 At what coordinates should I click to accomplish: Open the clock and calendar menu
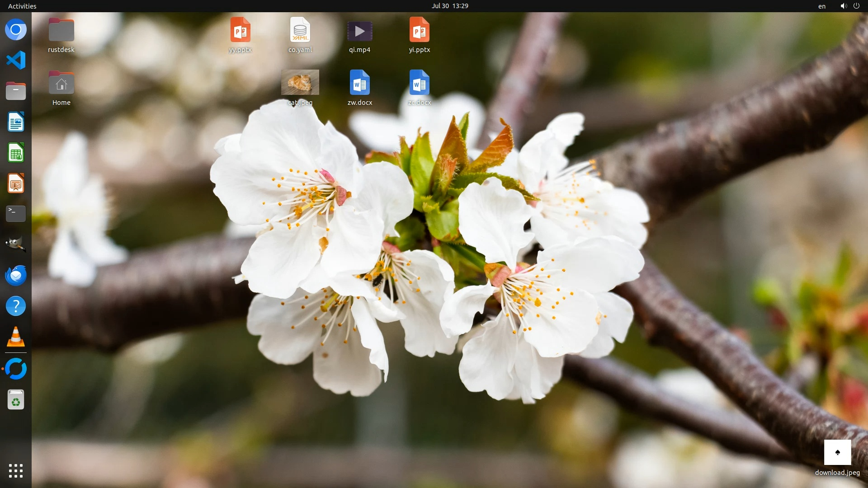449,6
